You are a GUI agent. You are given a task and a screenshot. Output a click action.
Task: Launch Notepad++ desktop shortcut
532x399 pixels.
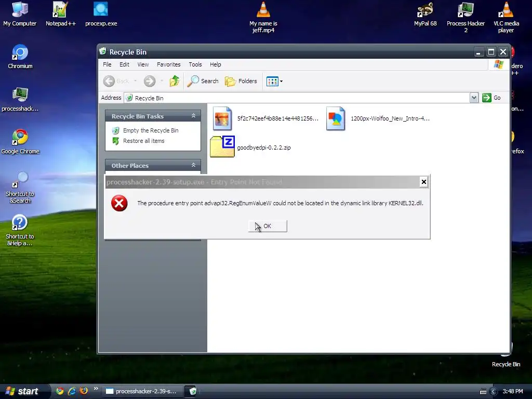point(60,14)
